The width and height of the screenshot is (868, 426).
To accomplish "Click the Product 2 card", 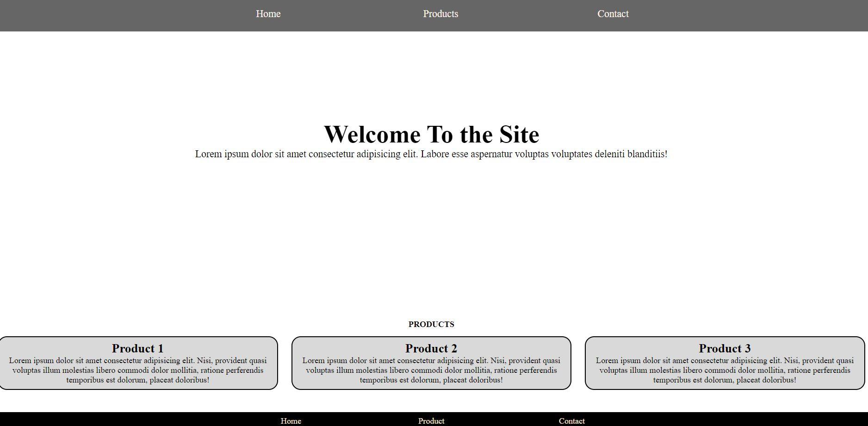I will coord(431,363).
